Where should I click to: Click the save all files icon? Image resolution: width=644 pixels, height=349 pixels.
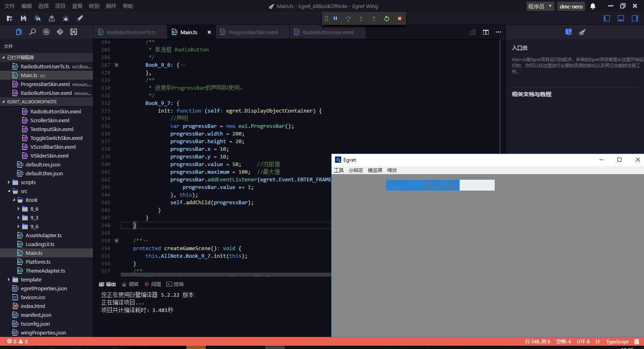point(37,18)
